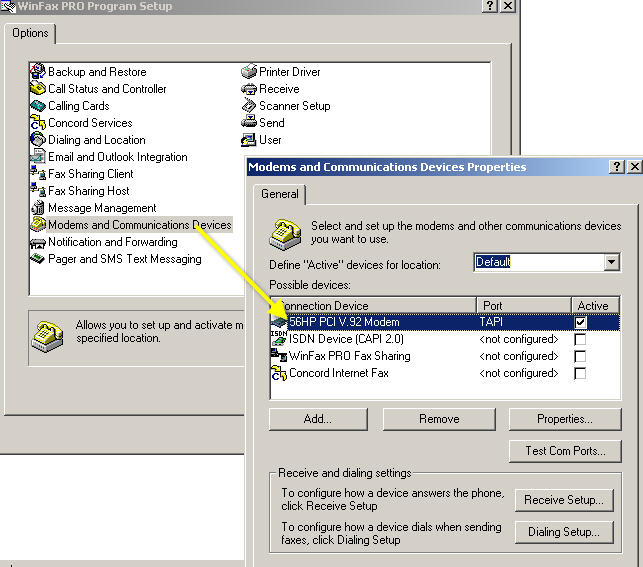Select the Concord Internet Fax row
This screenshot has width=643, height=567.
[x=445, y=373]
